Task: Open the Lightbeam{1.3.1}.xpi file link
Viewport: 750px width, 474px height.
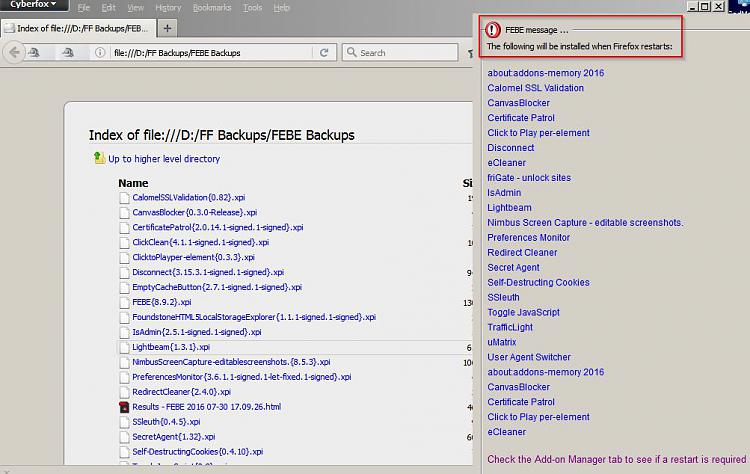Action: [x=171, y=347]
